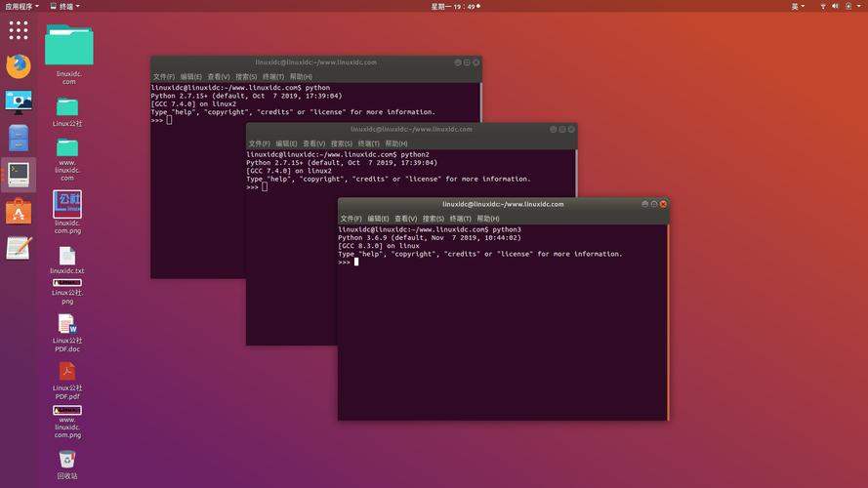Launch the Files manager from the dock
Image resolution: width=868 pixels, height=488 pixels.
pos(19,138)
